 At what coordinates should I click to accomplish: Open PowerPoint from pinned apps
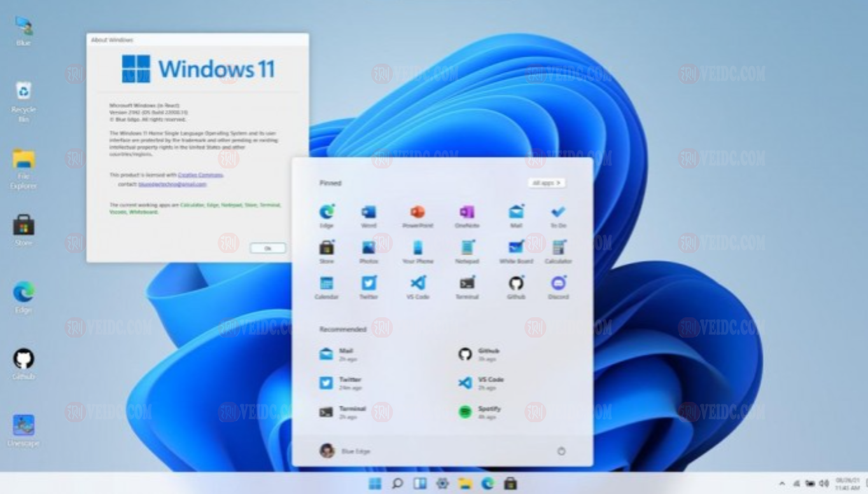(x=417, y=213)
